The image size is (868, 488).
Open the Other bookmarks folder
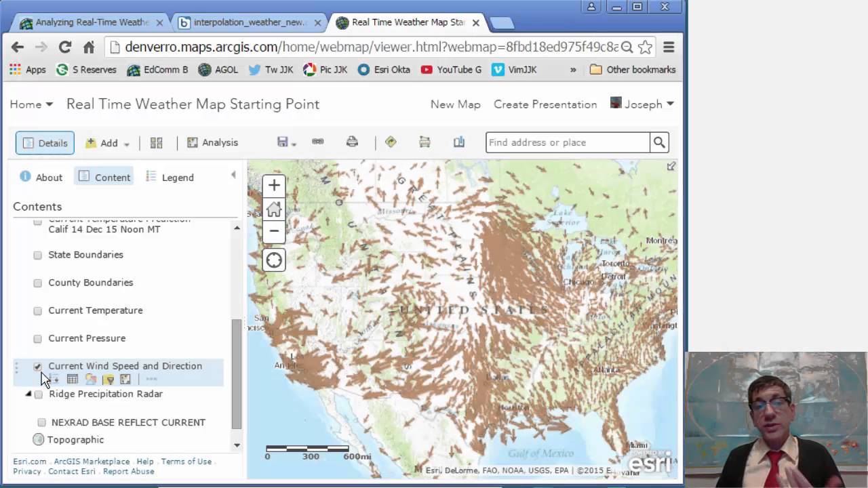(x=633, y=69)
